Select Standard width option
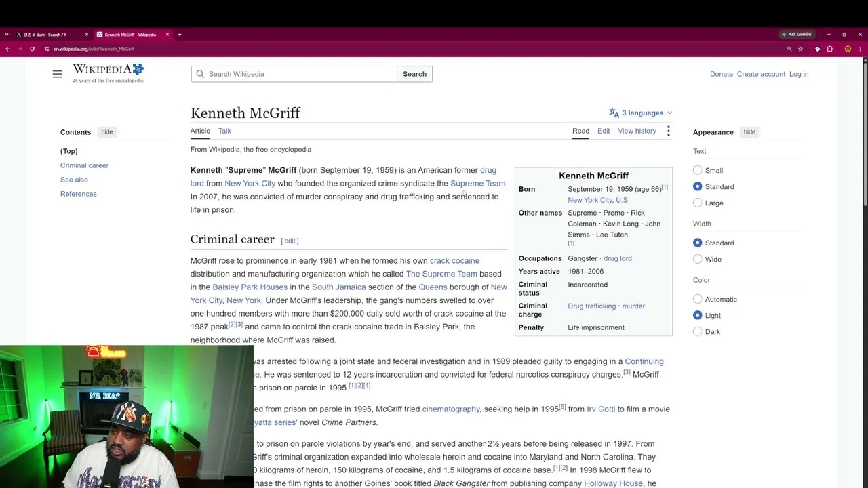The image size is (868, 488). click(697, 243)
